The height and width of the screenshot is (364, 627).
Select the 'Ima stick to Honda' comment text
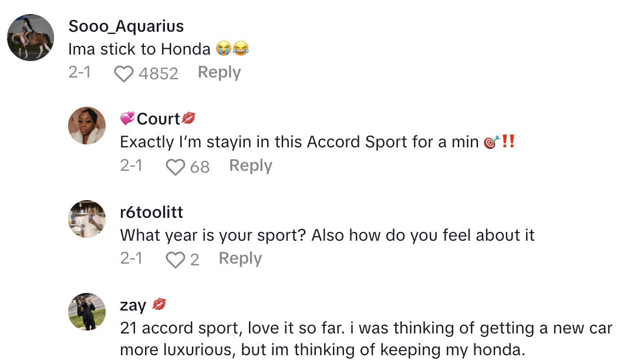(x=139, y=49)
